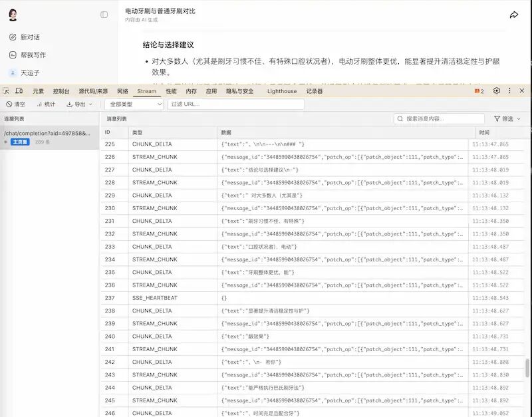532x417 pixels.
Task: Activate the DevTools element inspector icon
Action: click(x=6, y=91)
